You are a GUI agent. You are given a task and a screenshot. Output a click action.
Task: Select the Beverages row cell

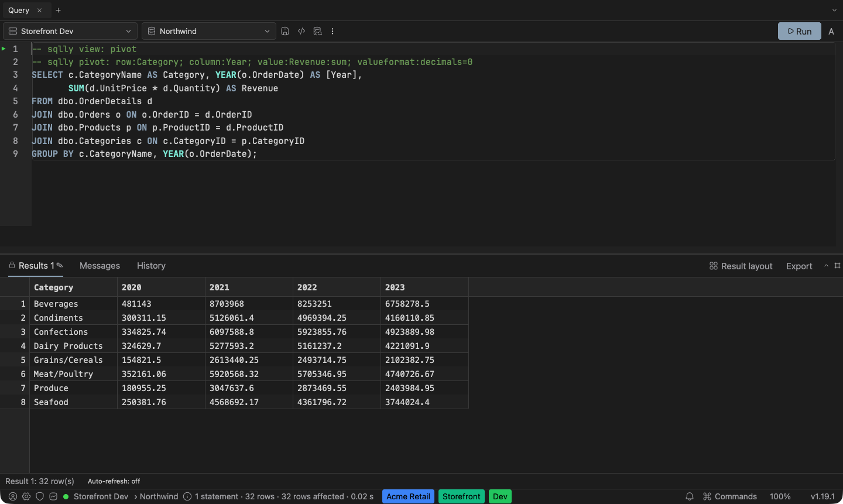73,304
